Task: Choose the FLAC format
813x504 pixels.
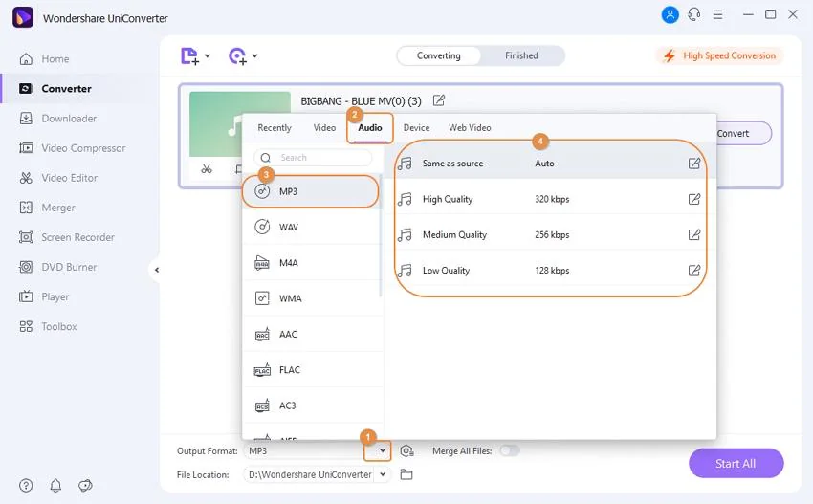Action: [313, 370]
